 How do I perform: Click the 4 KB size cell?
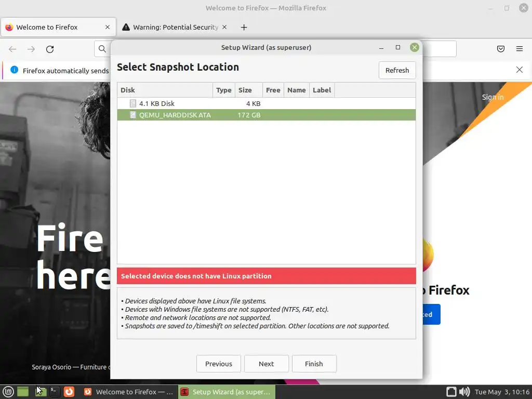(253, 103)
